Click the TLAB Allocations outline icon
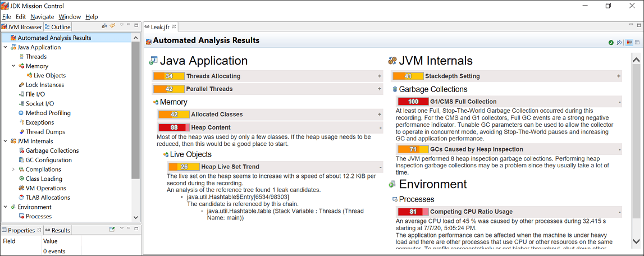Image resolution: width=644 pixels, height=256 pixels. point(21,198)
